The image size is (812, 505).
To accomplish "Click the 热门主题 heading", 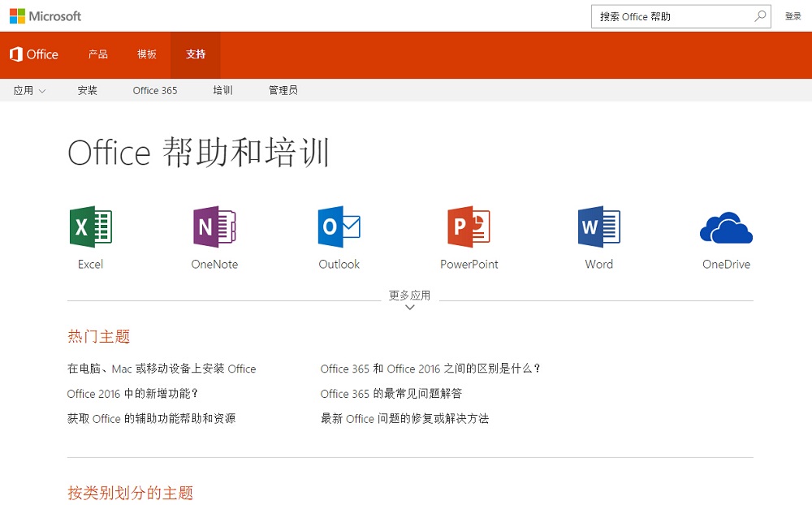I will coord(98,336).
